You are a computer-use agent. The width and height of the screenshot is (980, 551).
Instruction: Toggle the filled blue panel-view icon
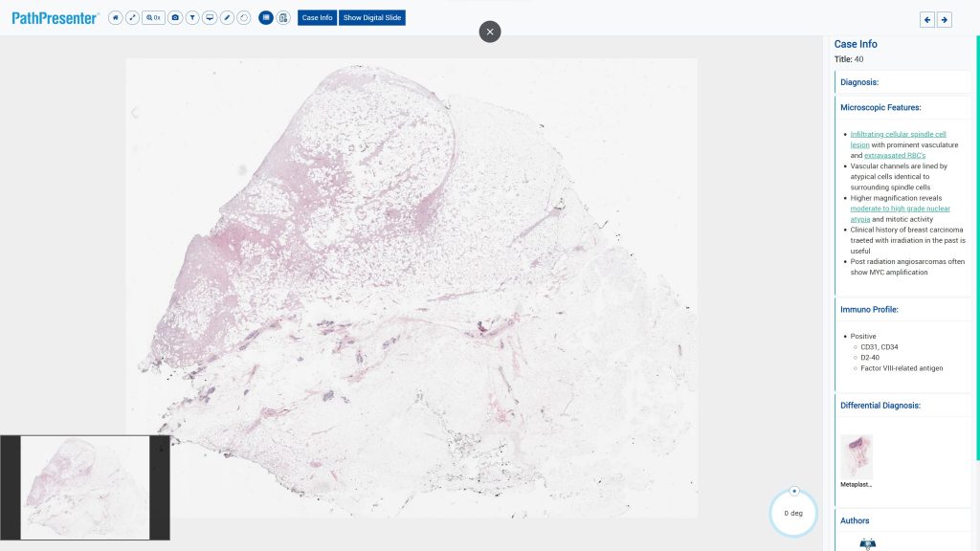tap(266, 18)
